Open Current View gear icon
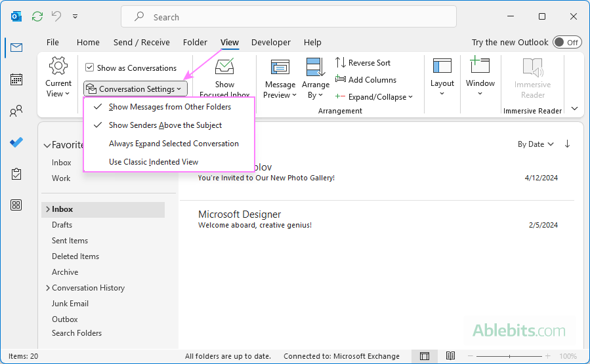This screenshot has height=364, width=590. pyautogui.click(x=58, y=66)
